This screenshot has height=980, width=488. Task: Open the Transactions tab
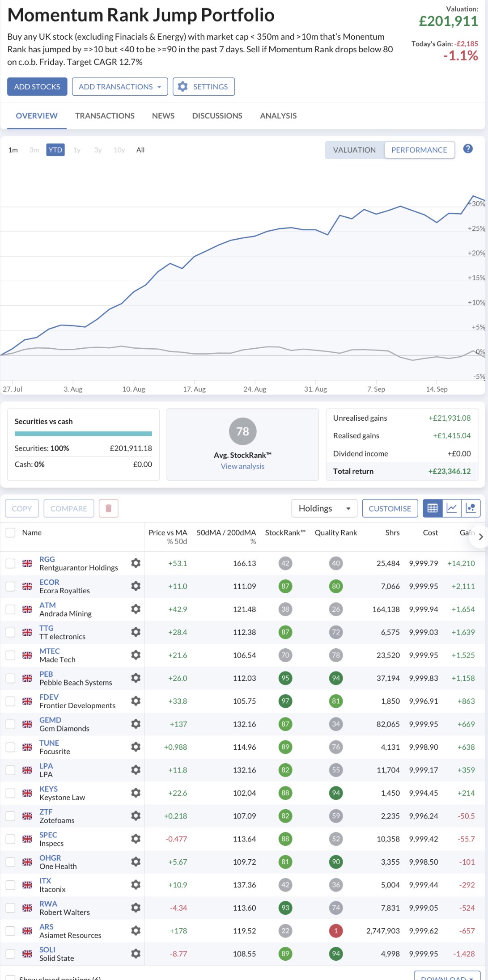(105, 116)
